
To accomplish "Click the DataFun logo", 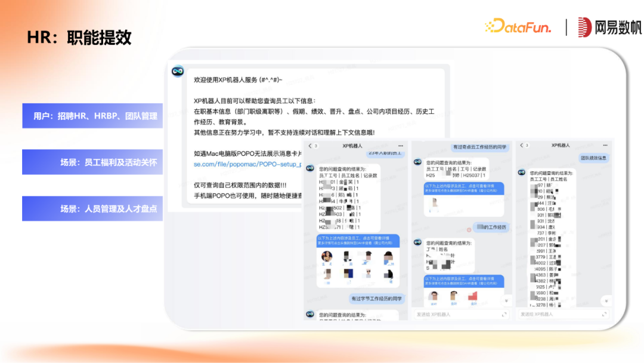I will (x=518, y=26).
